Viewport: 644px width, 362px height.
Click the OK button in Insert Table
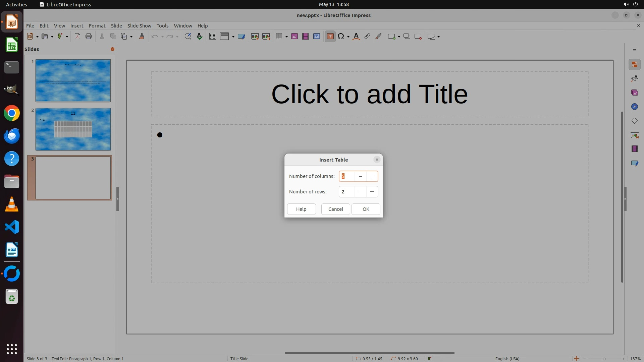[366, 209]
